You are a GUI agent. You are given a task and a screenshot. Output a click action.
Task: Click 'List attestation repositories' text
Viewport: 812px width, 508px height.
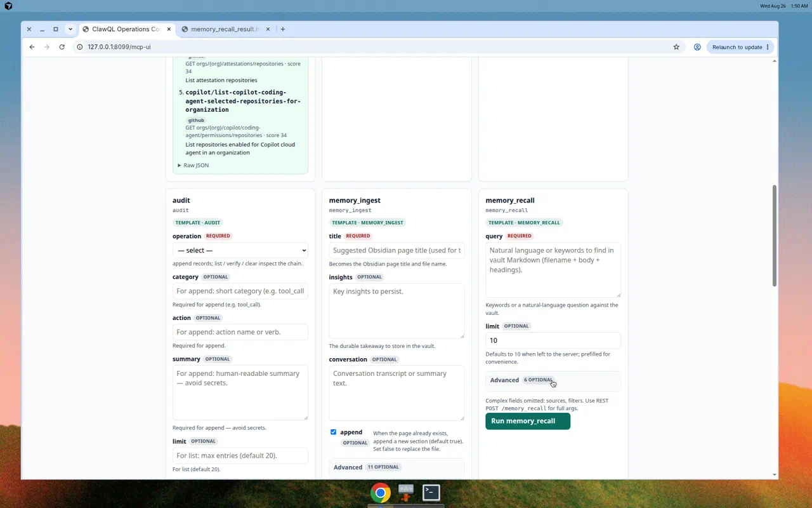point(221,80)
